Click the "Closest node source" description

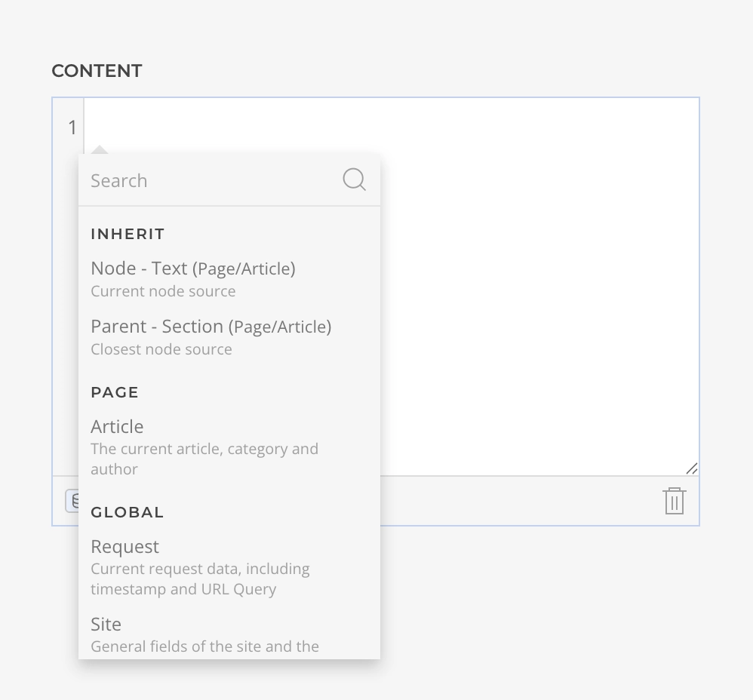pos(161,349)
